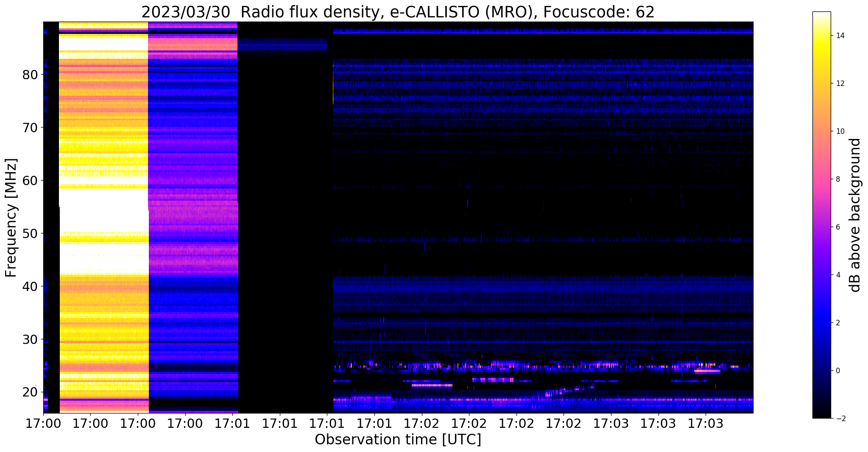Viewport: 868px width, 452px height.
Task: Click the first 17:02 time tick label
Action: click(x=421, y=423)
